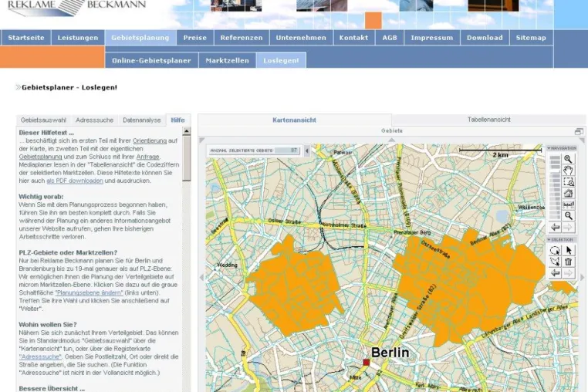Pick the pointer selection tool
Viewport: 588px width, 392px height.
coord(569,250)
